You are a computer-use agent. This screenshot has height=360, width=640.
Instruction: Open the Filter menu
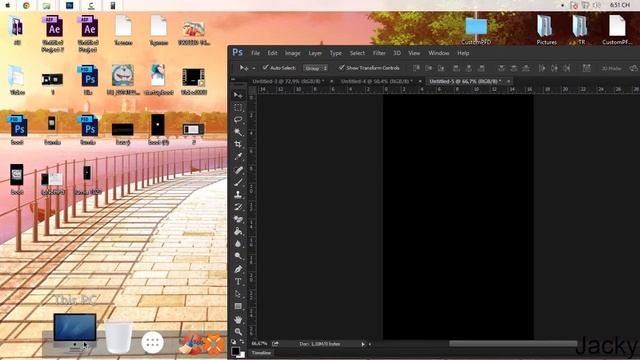point(379,53)
